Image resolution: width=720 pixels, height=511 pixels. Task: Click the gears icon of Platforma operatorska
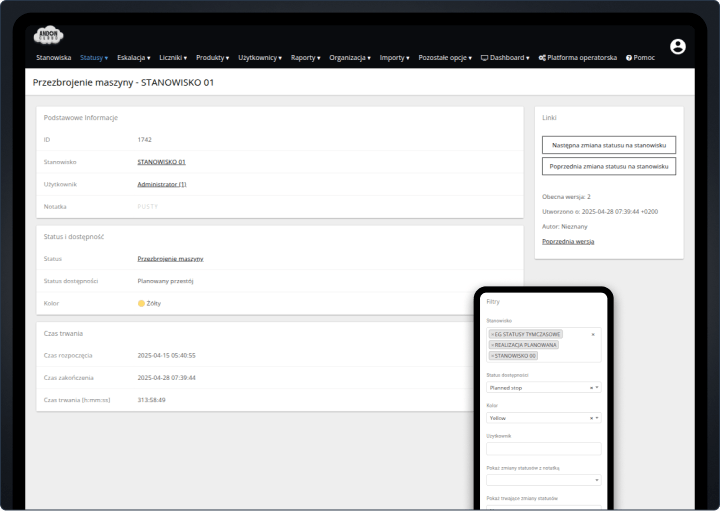542,58
